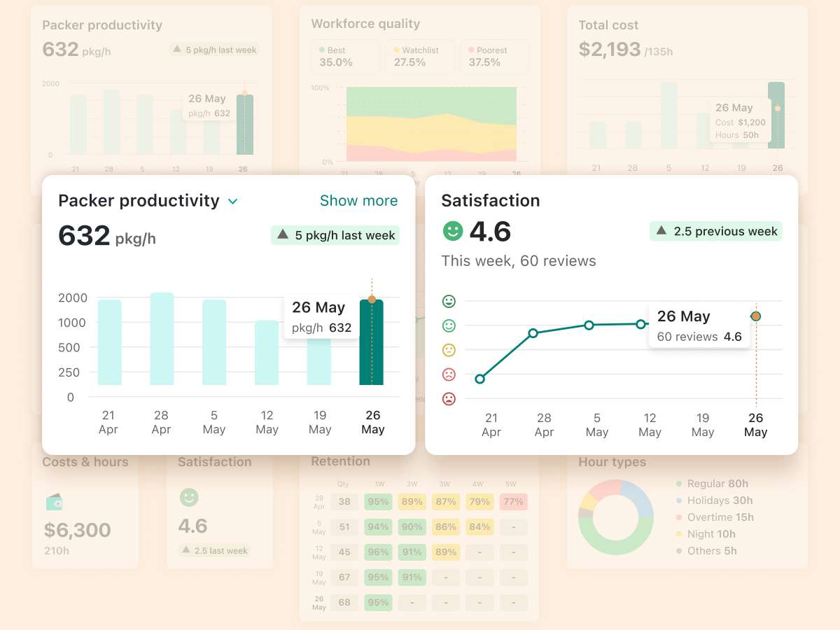The height and width of the screenshot is (630, 840).
Task: Select the yellow neutral face on Satisfaction axis
Action: click(x=449, y=350)
